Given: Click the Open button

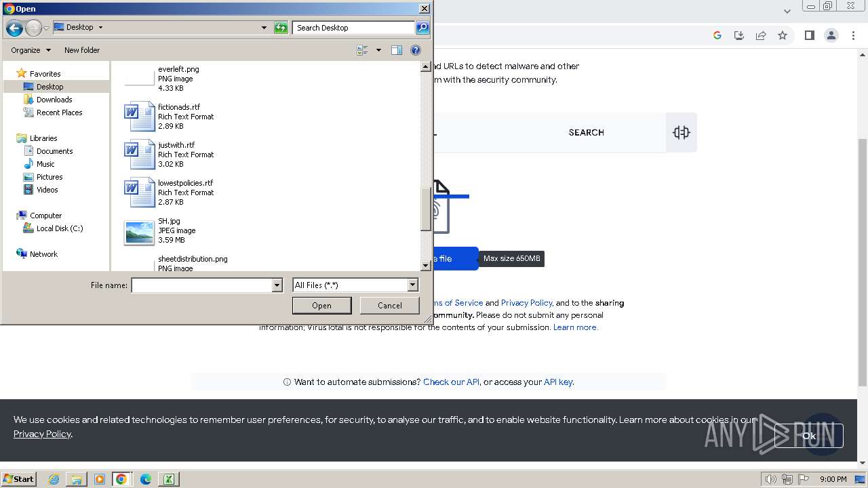Looking at the screenshot, I should coord(321,306).
